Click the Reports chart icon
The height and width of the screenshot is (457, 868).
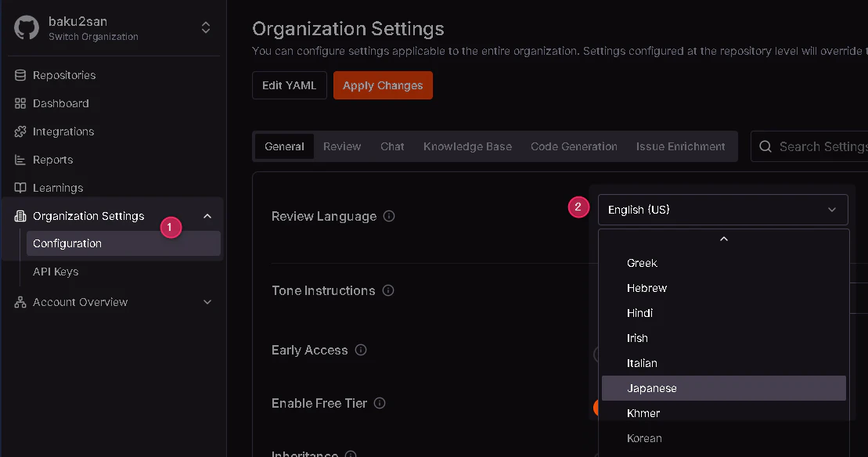click(x=20, y=160)
